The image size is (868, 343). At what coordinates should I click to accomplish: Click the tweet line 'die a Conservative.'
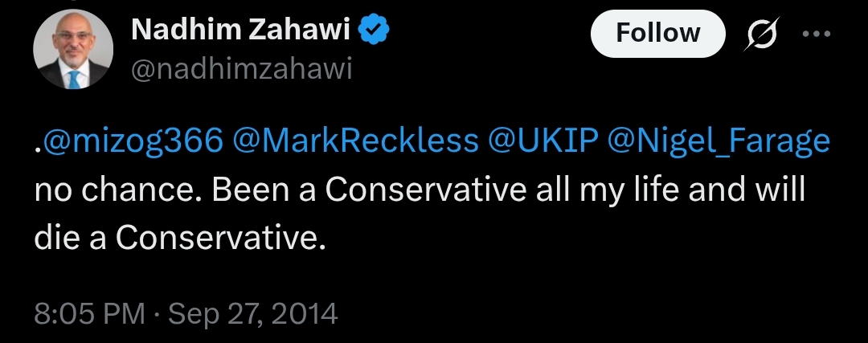tap(181, 238)
